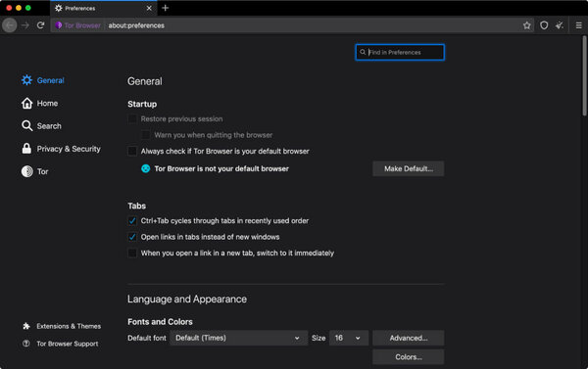Expand the Default font dropdown
Screen dimensions: 588x369
[238, 338]
